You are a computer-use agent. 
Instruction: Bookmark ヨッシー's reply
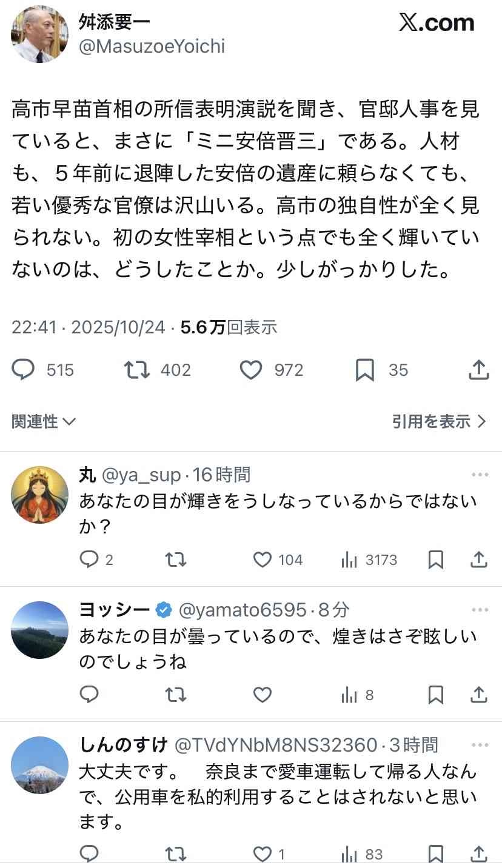tap(435, 695)
